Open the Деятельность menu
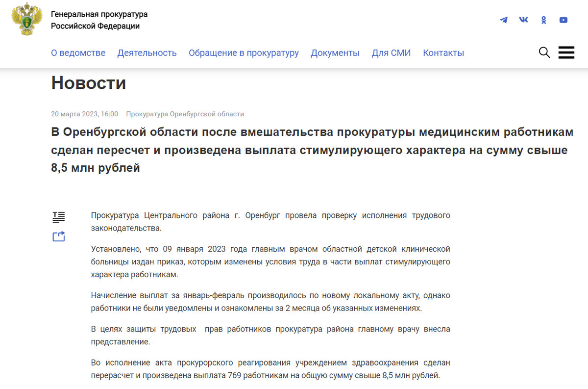This screenshot has height=389, width=588. 147,52
